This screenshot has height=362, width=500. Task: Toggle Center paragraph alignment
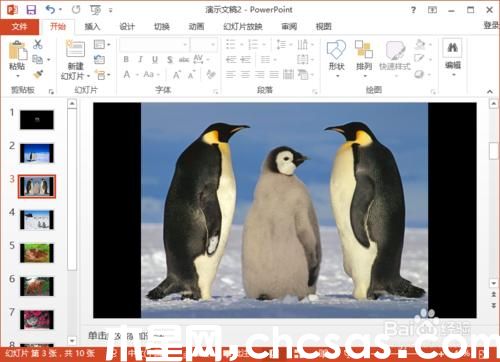tap(245, 74)
